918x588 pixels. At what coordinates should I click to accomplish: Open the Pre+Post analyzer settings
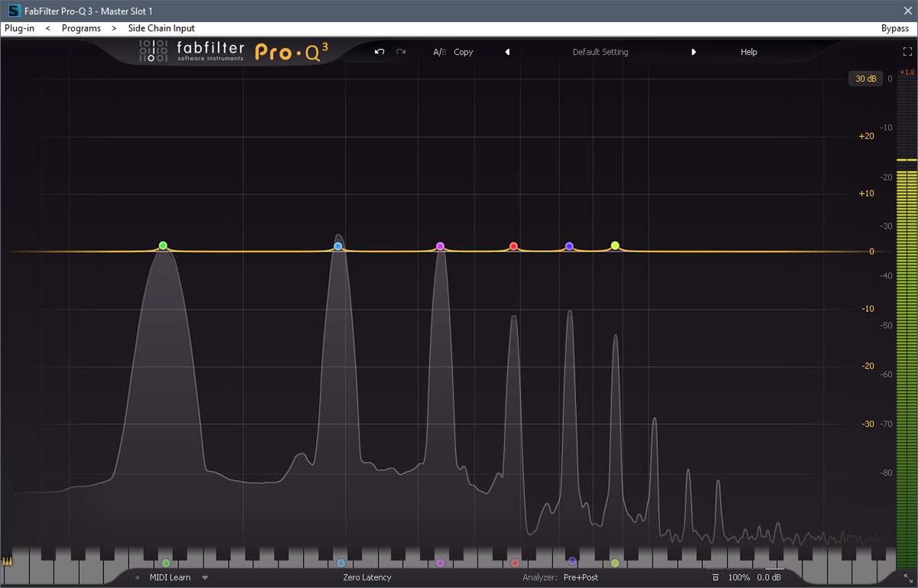(581, 577)
